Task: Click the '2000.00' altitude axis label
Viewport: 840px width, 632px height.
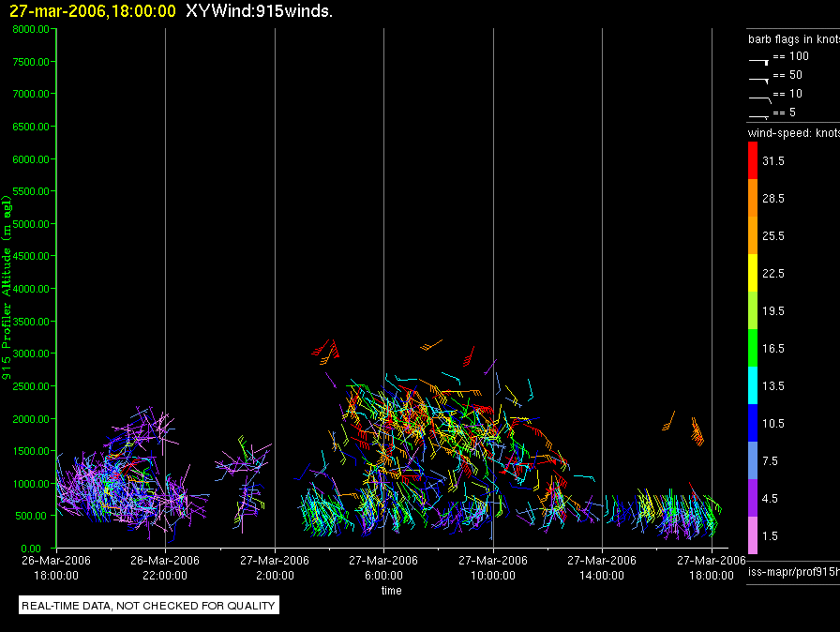Action: coord(31,419)
